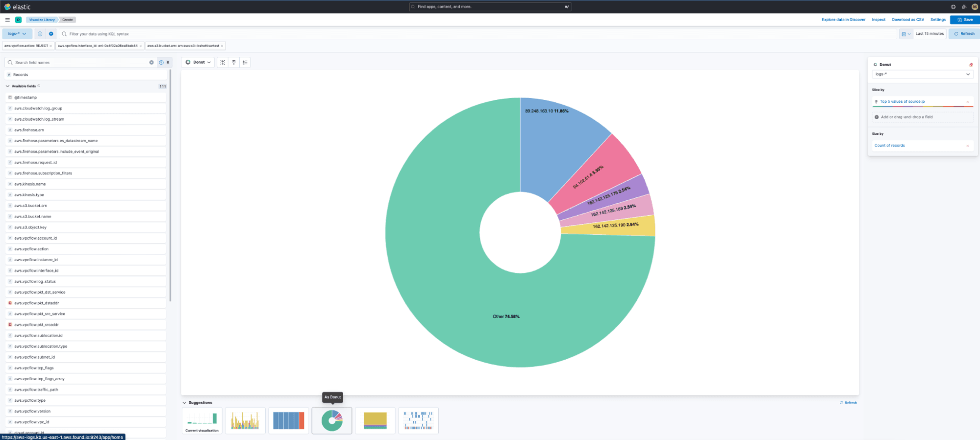Open the legend settings toolbar icon
980x440 pixels.
click(x=245, y=62)
